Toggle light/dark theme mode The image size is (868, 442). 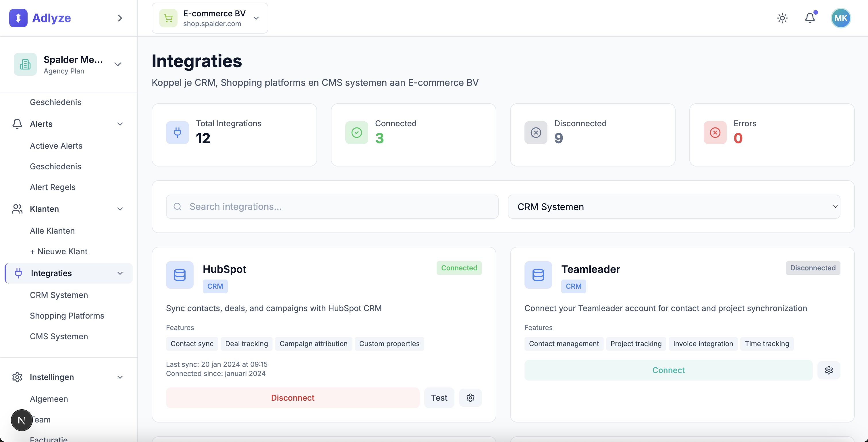pyautogui.click(x=782, y=18)
